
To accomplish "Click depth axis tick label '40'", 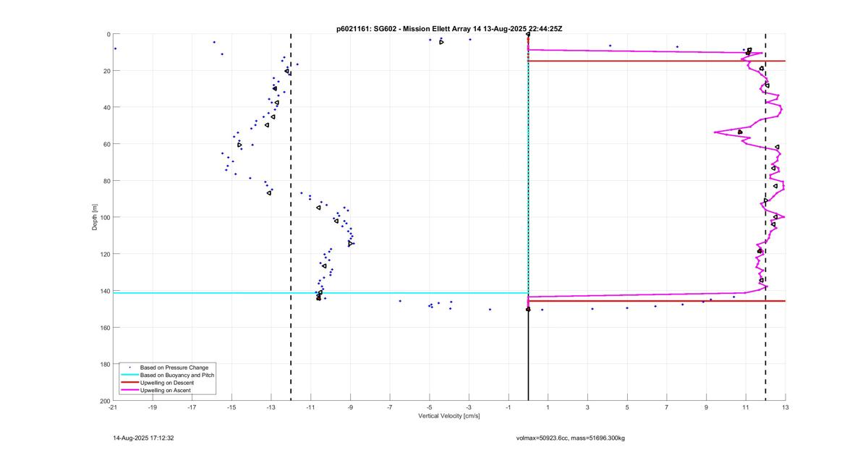I will [106, 107].
